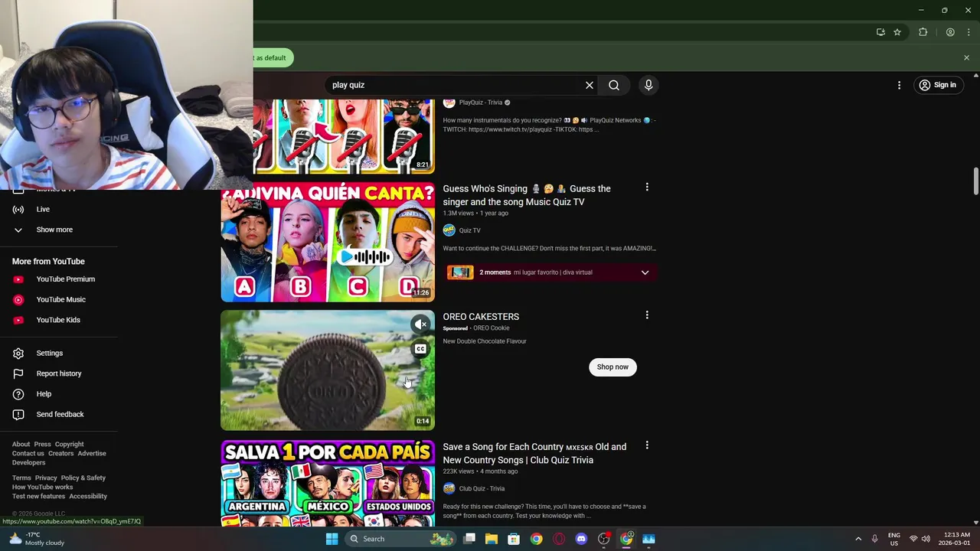Open Report history in the sidebar
Screen dimensions: 980x551
[x=60, y=373]
